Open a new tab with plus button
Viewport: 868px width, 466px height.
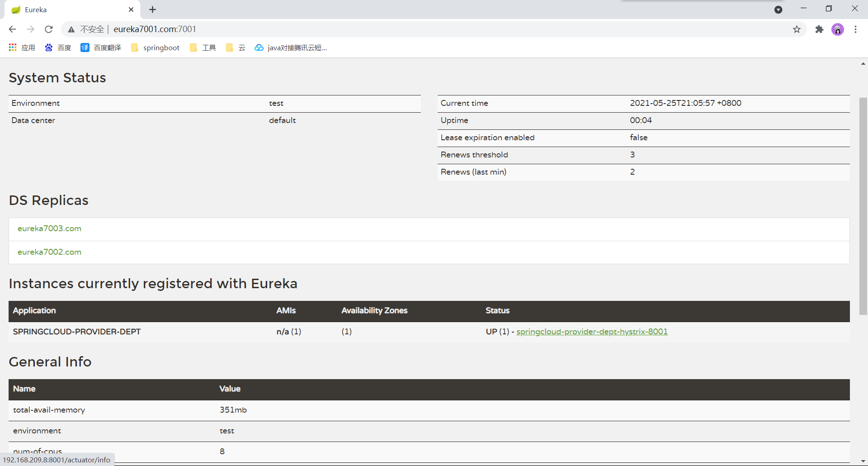[153, 10]
